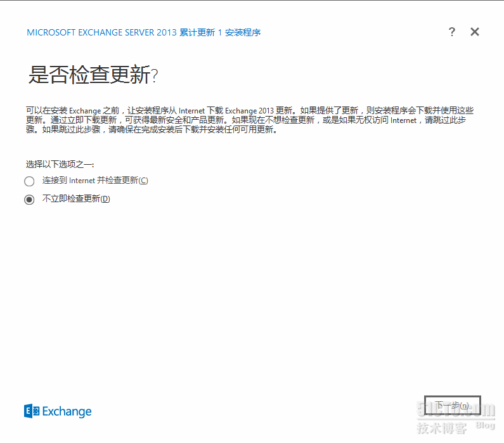Click the 是否检查更新? heading
Screen dimensions: 504x443
click(x=93, y=75)
